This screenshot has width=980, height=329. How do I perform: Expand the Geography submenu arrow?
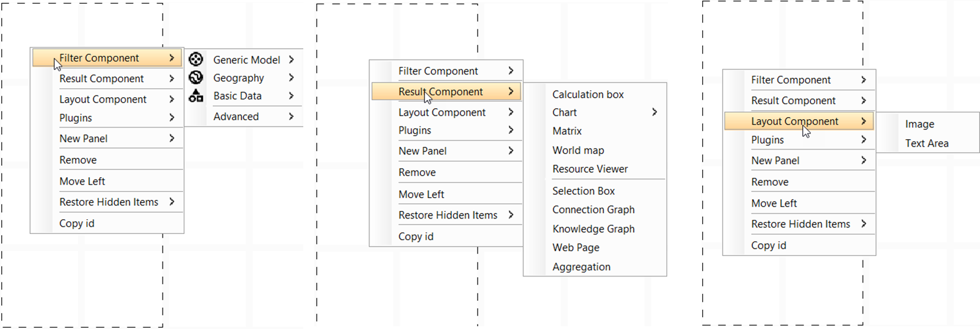pos(291,78)
